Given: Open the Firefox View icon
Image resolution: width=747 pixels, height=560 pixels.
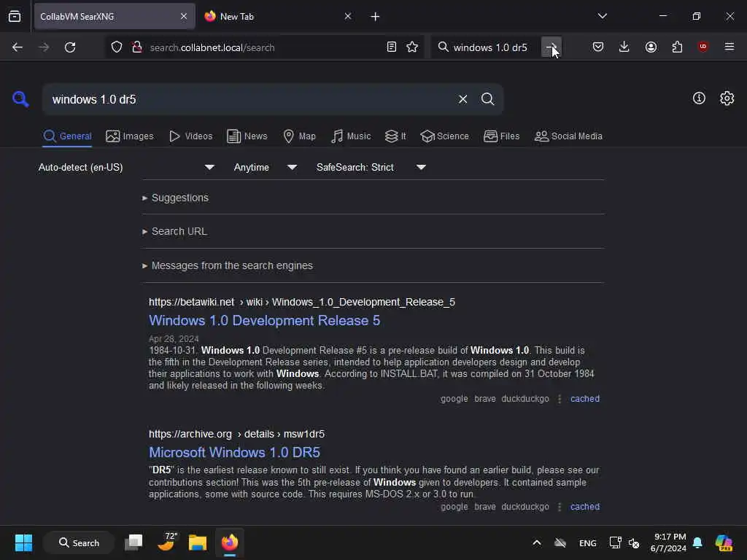Looking at the screenshot, I should [x=15, y=16].
